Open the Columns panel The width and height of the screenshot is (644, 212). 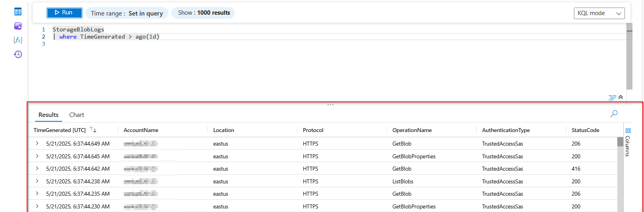pos(628,142)
